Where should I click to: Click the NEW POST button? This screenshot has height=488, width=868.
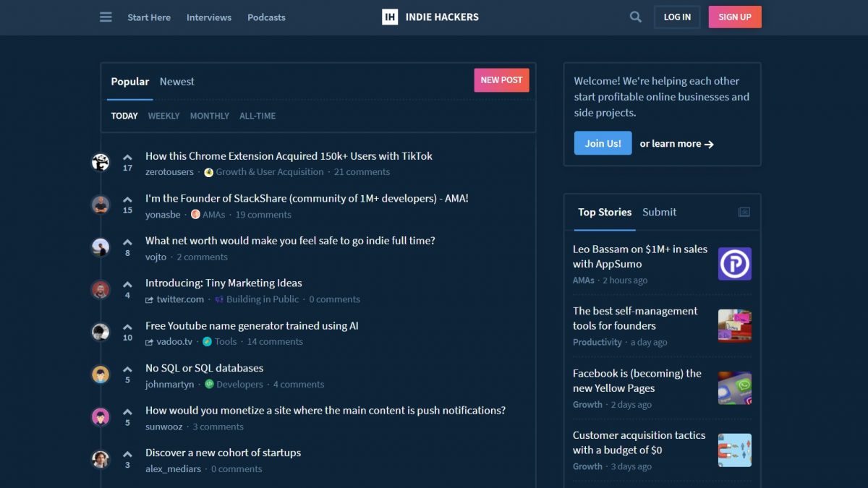(501, 80)
